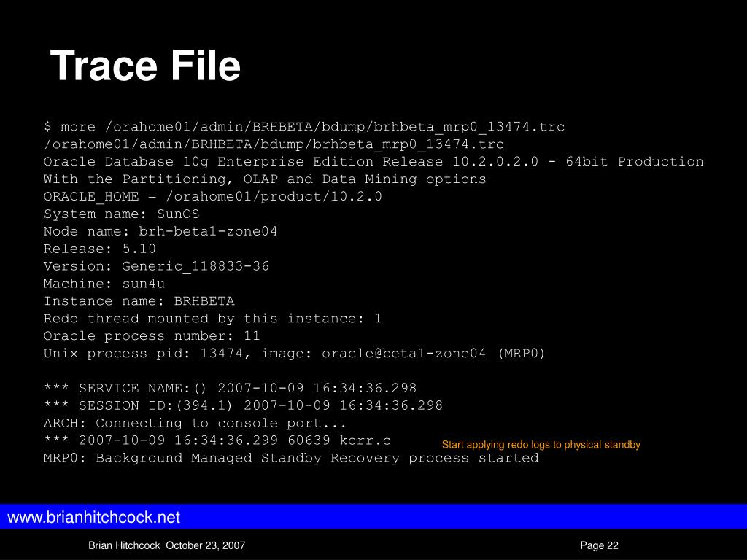Click the 'MRP0: Background Managed Standby Recovery' line

pos(291,458)
